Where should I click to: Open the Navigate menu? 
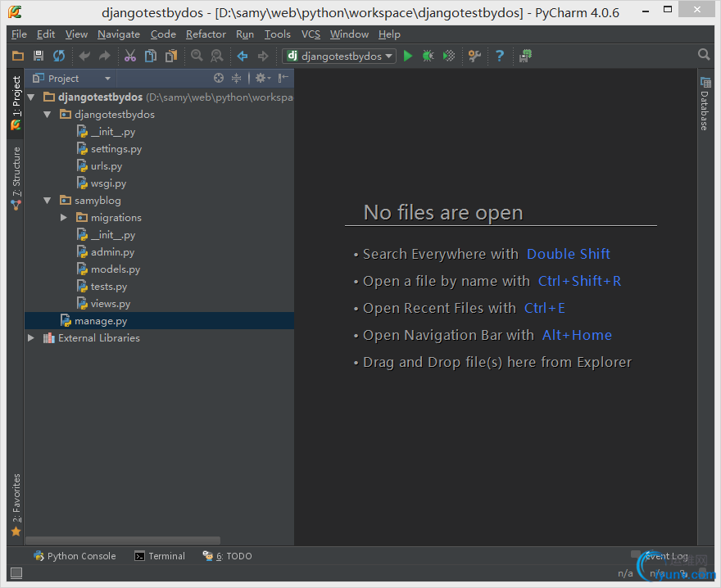coord(119,34)
